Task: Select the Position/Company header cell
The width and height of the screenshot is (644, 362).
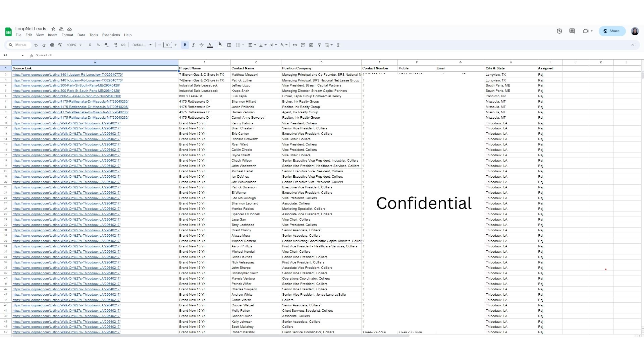Action: pyautogui.click(x=321, y=68)
